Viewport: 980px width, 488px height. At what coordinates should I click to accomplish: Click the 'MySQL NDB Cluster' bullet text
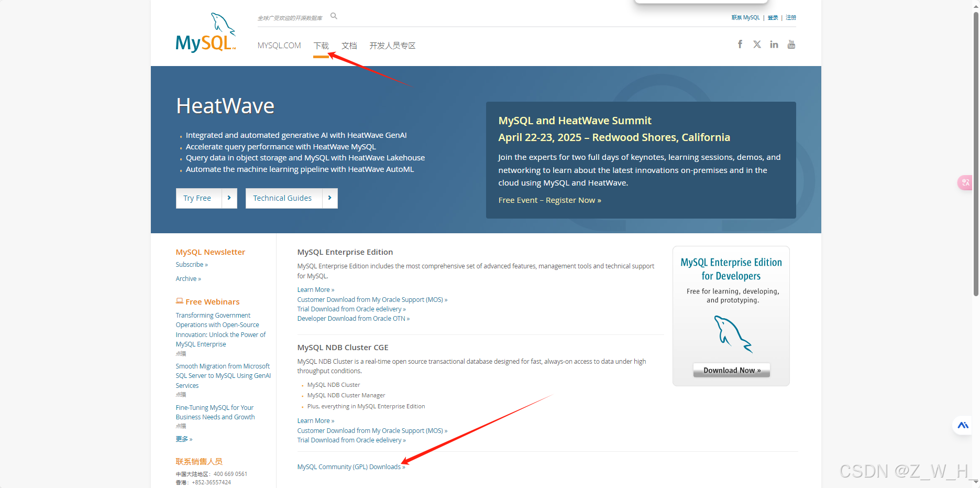pyautogui.click(x=334, y=385)
